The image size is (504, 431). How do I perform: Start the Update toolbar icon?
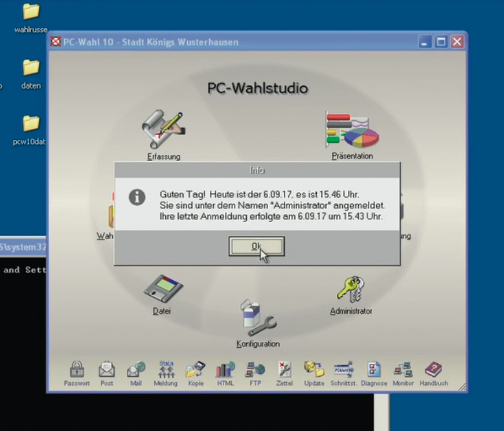(x=314, y=370)
